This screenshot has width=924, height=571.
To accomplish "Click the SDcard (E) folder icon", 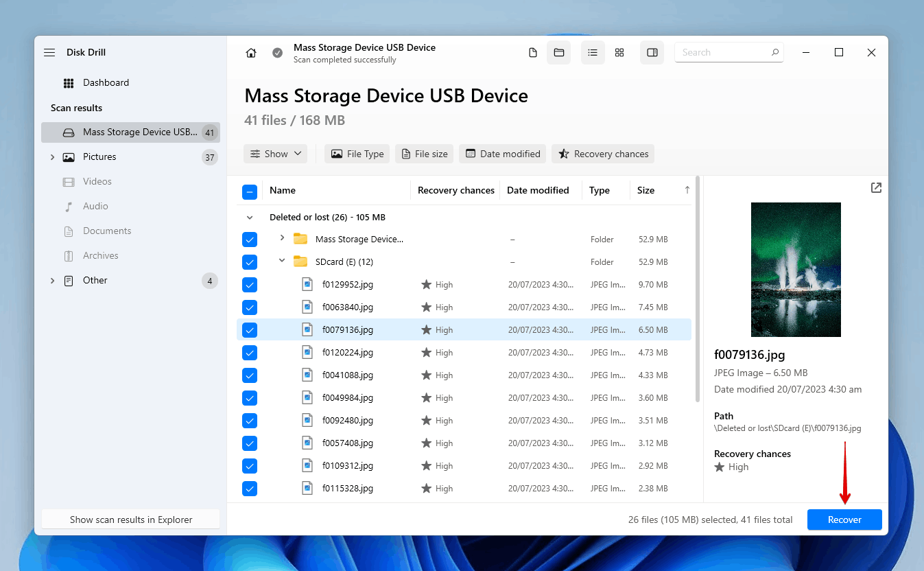I will pyautogui.click(x=300, y=261).
